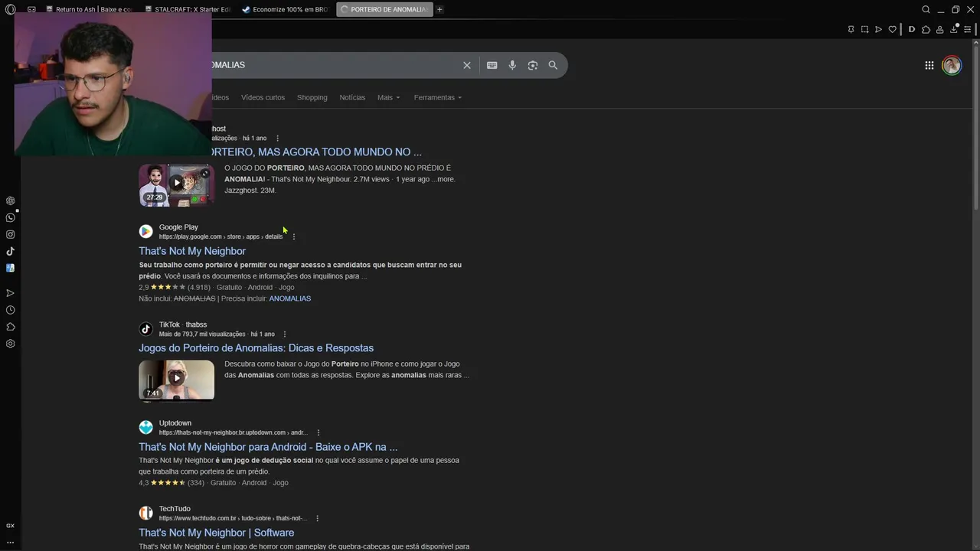Select the PORTEIRO DE ANOMALIAS tab
Image resolution: width=980 pixels, height=551 pixels.
384,9
